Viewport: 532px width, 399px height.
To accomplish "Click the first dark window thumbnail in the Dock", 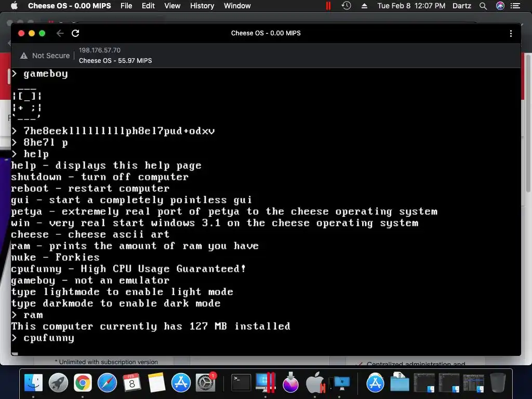I will (x=424, y=383).
